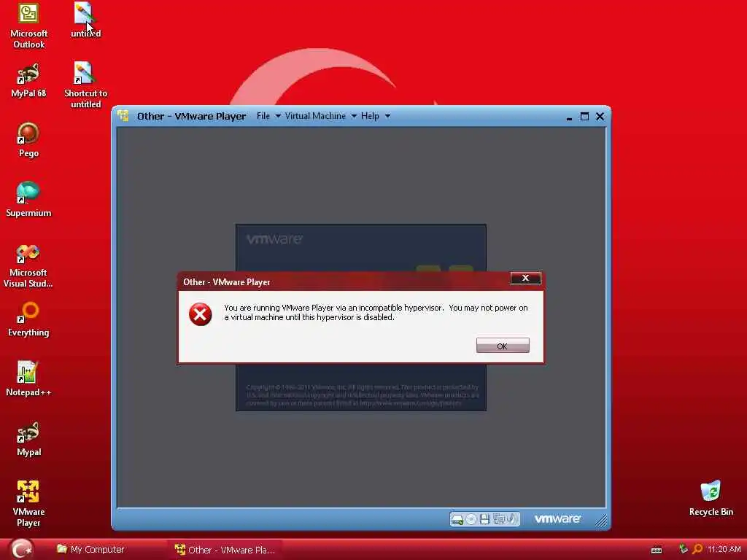Click the on-screen keyboard tray icon
The width and height of the screenshot is (747, 560).
(x=657, y=551)
